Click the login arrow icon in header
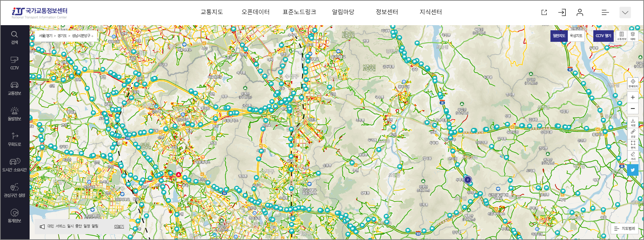 pyautogui.click(x=562, y=13)
